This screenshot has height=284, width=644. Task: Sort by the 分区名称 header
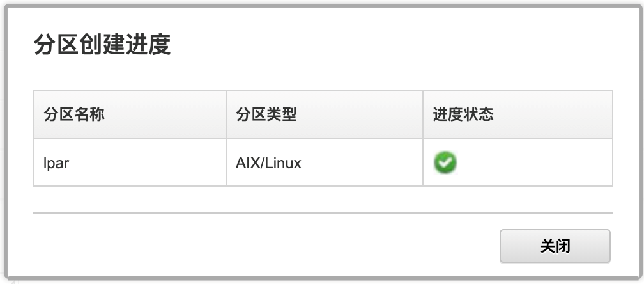point(74,115)
